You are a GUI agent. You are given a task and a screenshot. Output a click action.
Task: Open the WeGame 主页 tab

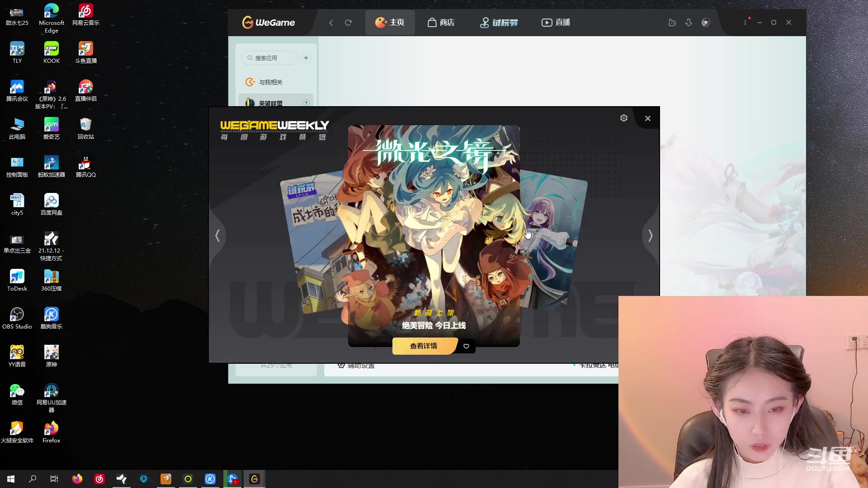pyautogui.click(x=390, y=22)
